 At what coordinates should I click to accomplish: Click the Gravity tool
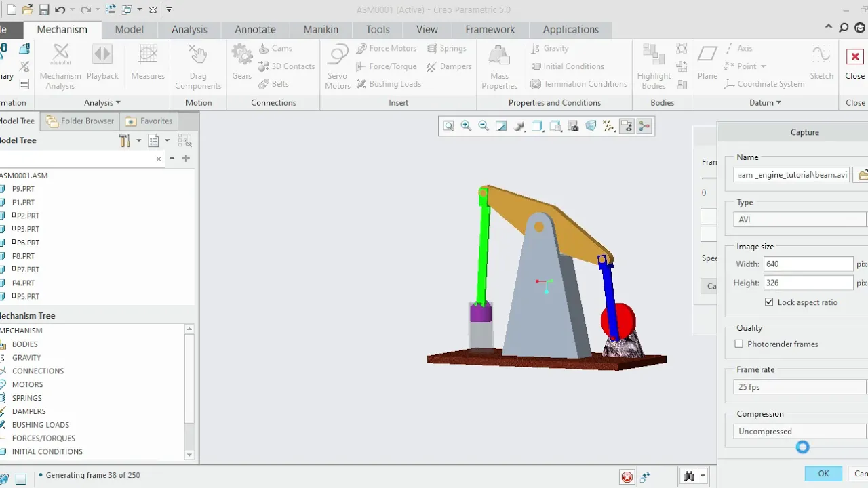(x=549, y=49)
